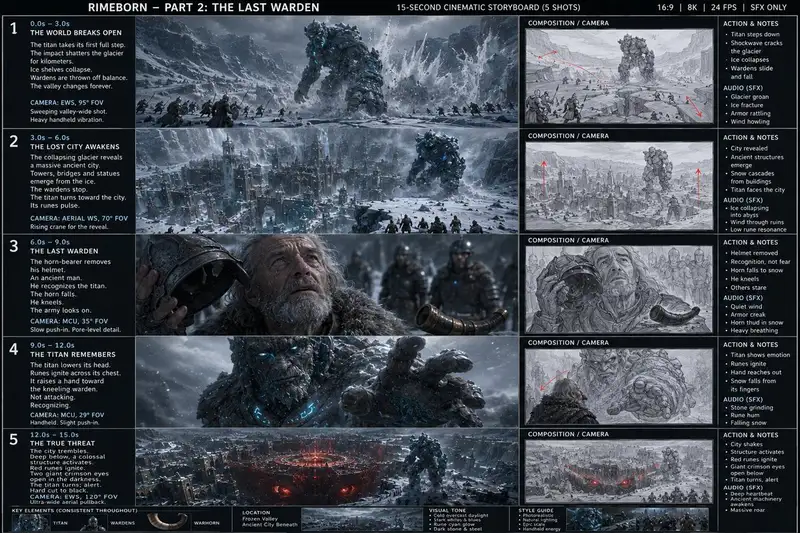The width and height of the screenshot is (800, 533).
Task: Click the '16:9' aspect ratio label
Action: click(665, 8)
